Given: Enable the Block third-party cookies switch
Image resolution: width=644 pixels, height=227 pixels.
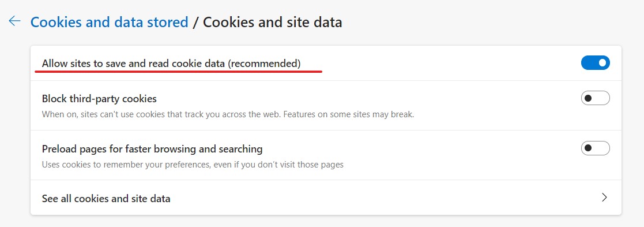Looking at the screenshot, I should click(595, 98).
